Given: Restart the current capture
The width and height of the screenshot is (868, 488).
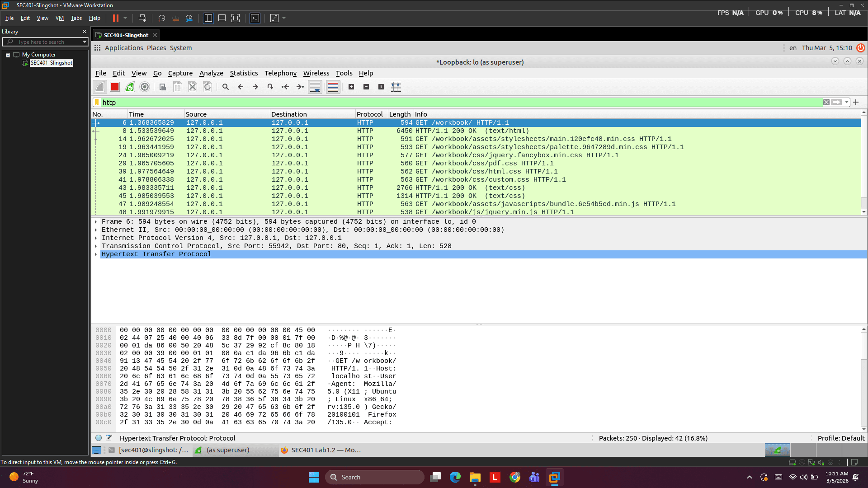Looking at the screenshot, I should tap(130, 87).
